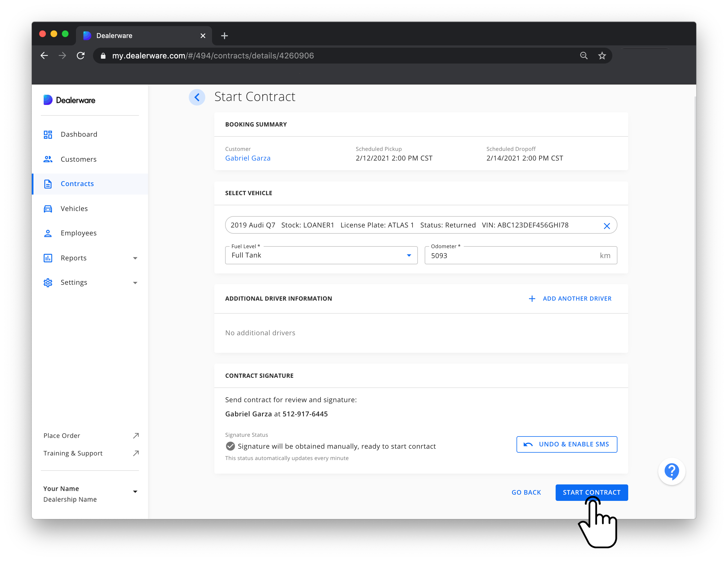Viewport: 728px width, 561px height.
Task: Click the browser back arrow
Action: point(44,56)
